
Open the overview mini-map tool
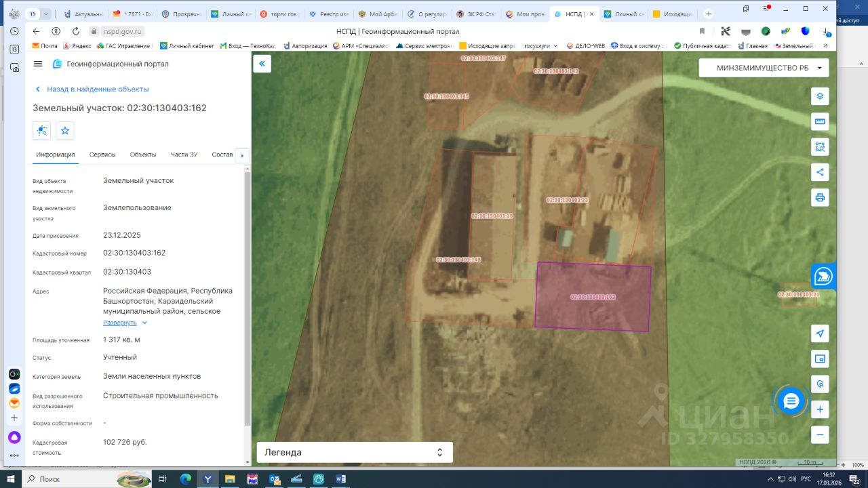(x=820, y=359)
